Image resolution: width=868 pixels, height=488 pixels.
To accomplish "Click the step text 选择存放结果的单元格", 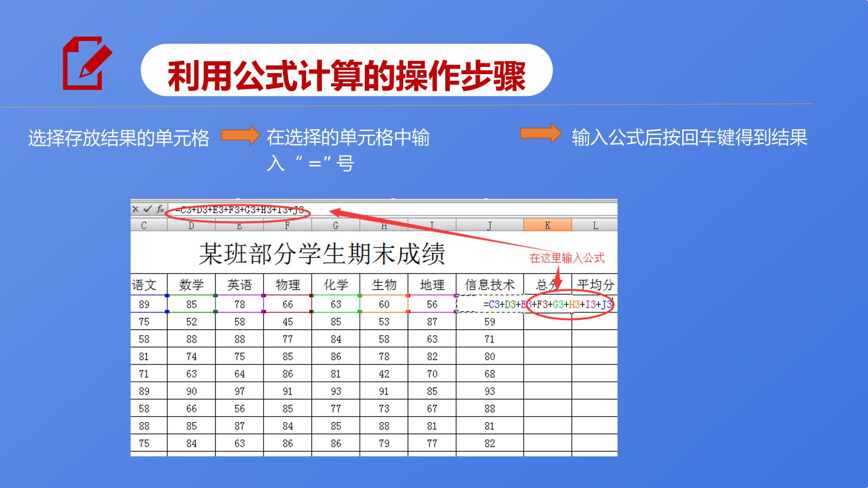I will pyautogui.click(x=118, y=138).
